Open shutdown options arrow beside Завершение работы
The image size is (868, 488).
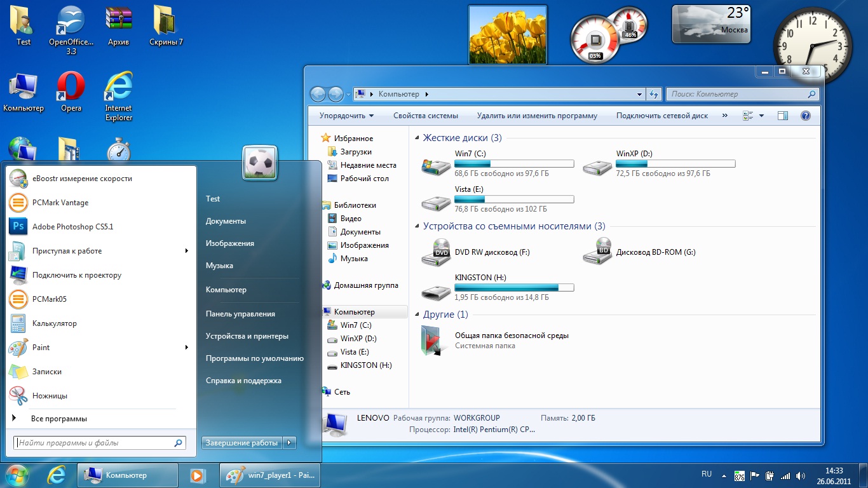pos(290,442)
